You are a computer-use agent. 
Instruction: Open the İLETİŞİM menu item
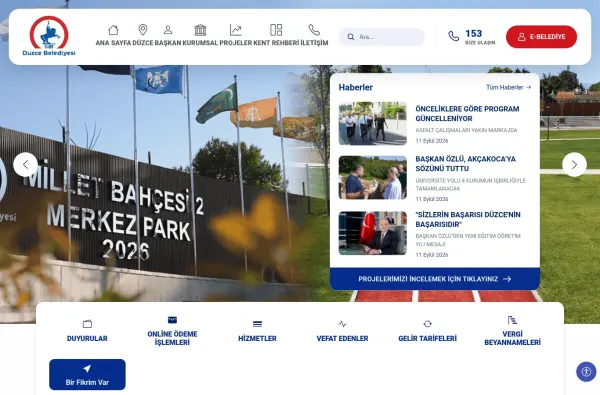[314, 43]
